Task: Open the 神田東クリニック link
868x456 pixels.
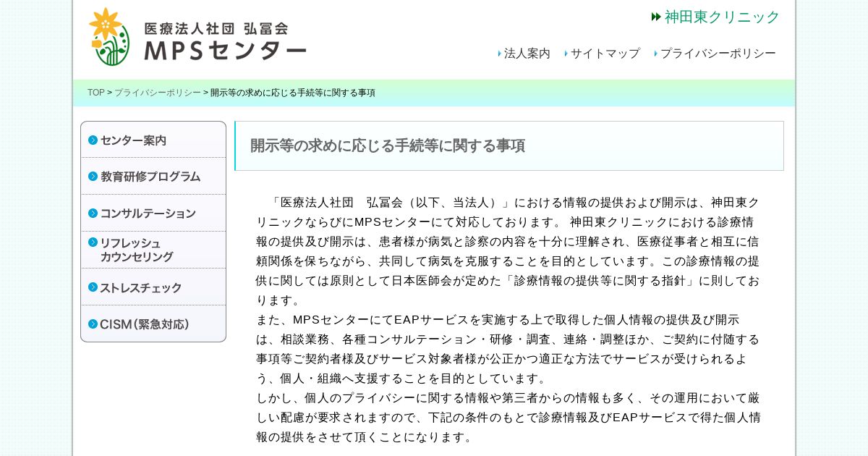Action: (x=722, y=17)
